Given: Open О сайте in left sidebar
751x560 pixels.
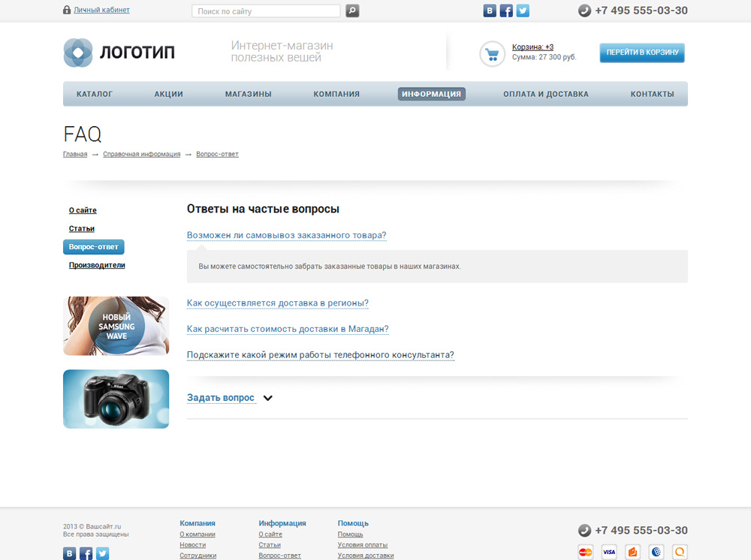Looking at the screenshot, I should coord(83,210).
